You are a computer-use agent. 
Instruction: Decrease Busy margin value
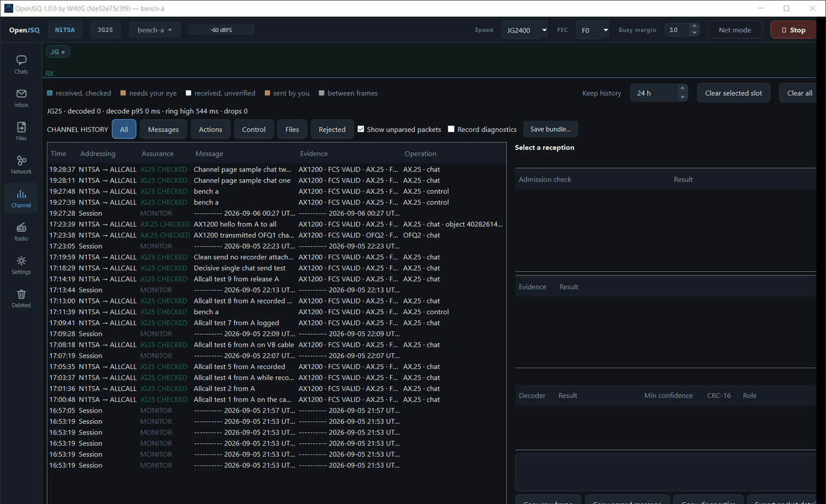[694, 33]
